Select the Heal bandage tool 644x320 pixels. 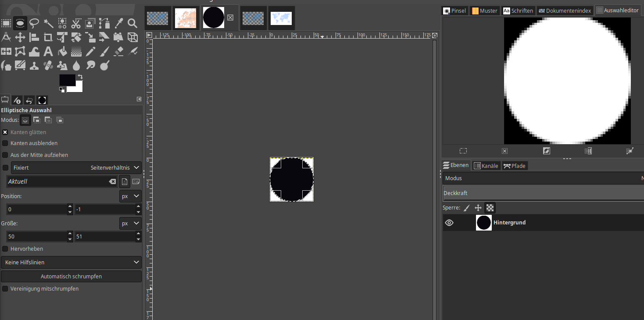pos(48,65)
